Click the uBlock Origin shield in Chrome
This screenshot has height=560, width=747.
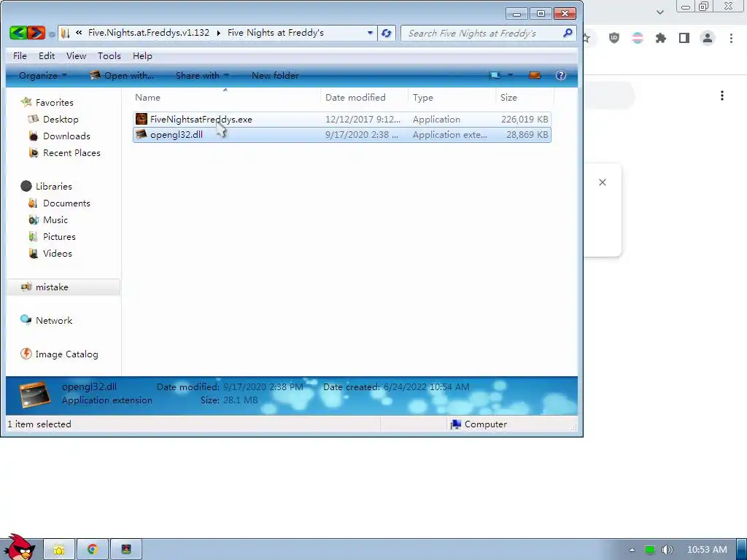pos(614,38)
